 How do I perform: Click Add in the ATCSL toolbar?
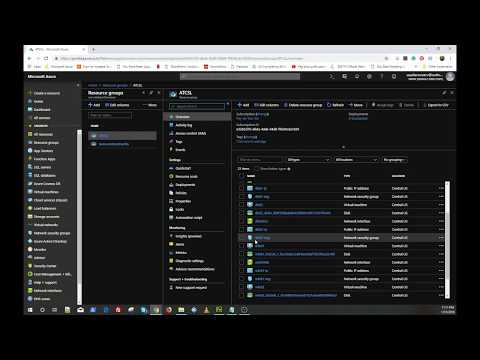click(243, 105)
